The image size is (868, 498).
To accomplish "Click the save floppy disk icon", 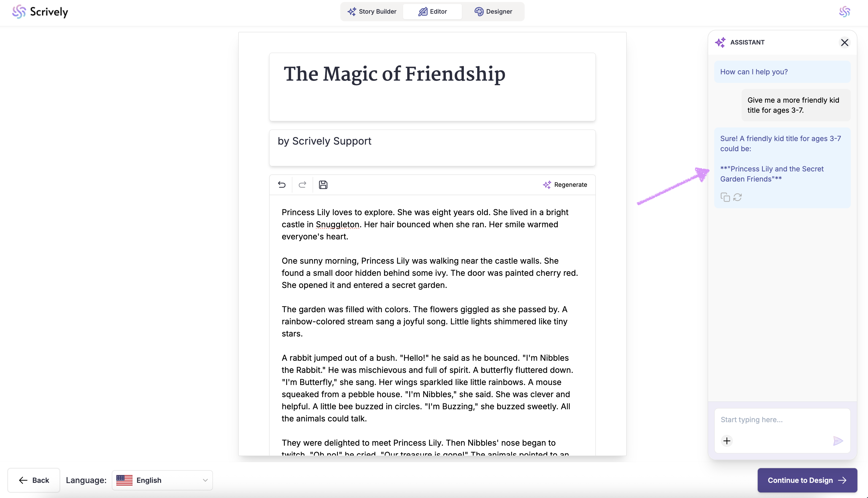I will tap(323, 185).
